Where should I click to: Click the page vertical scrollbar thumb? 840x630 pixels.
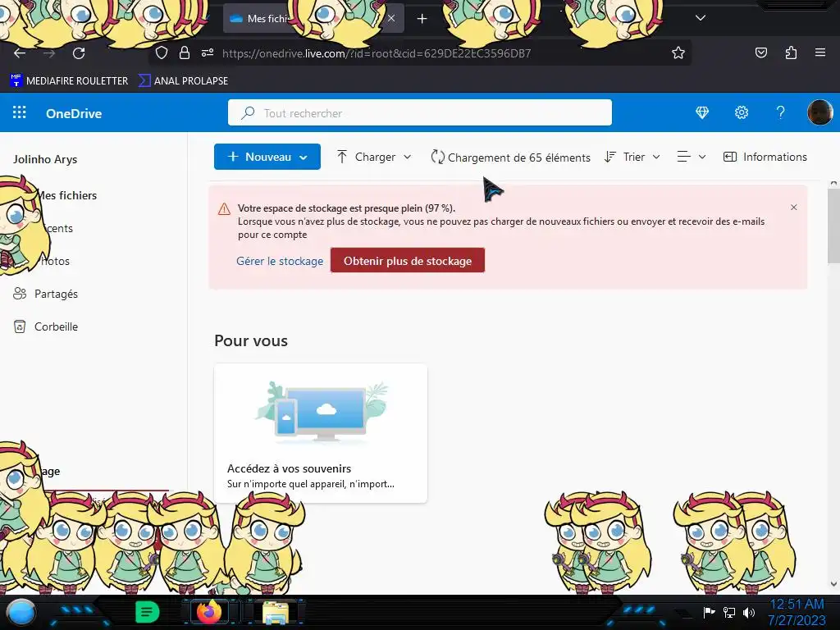click(x=833, y=226)
